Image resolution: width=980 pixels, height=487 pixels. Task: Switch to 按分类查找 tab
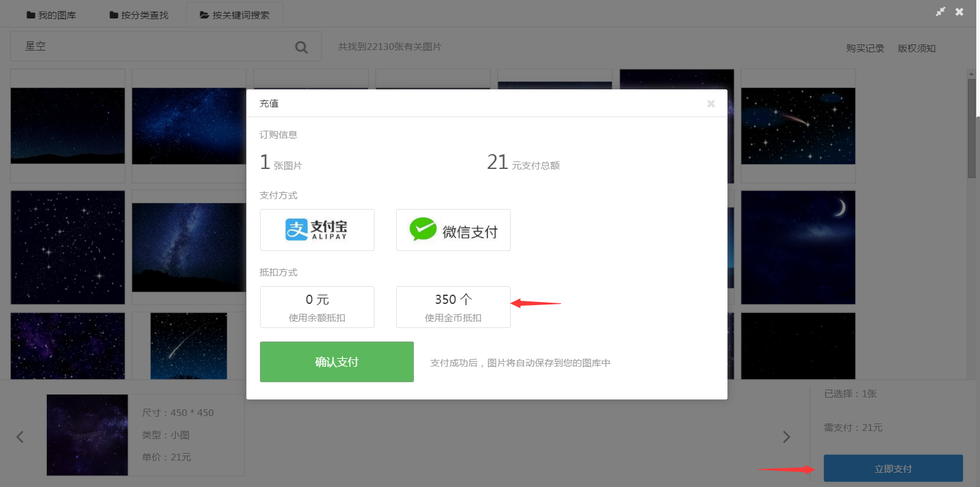point(139,15)
